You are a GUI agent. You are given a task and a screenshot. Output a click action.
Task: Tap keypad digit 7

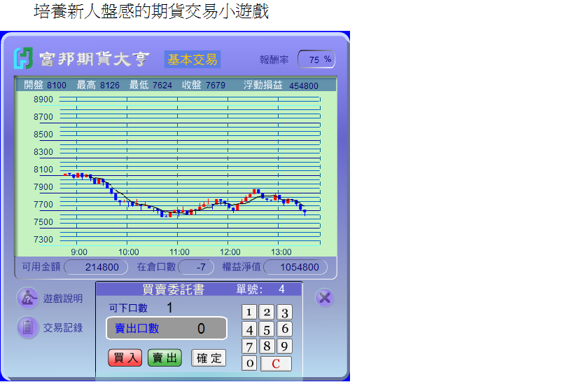point(249,346)
